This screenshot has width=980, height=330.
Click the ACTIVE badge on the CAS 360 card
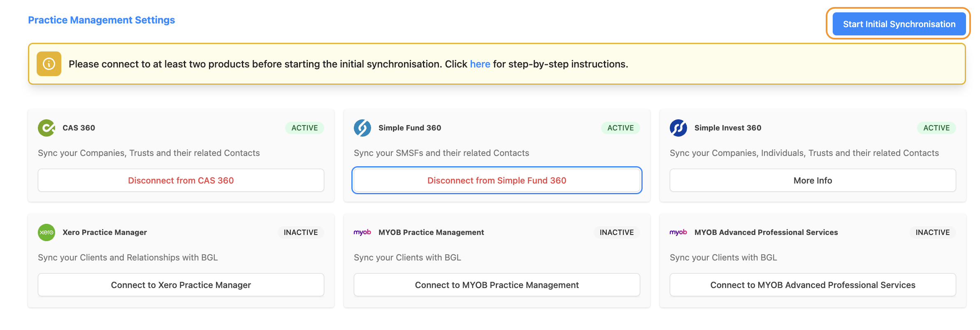305,128
